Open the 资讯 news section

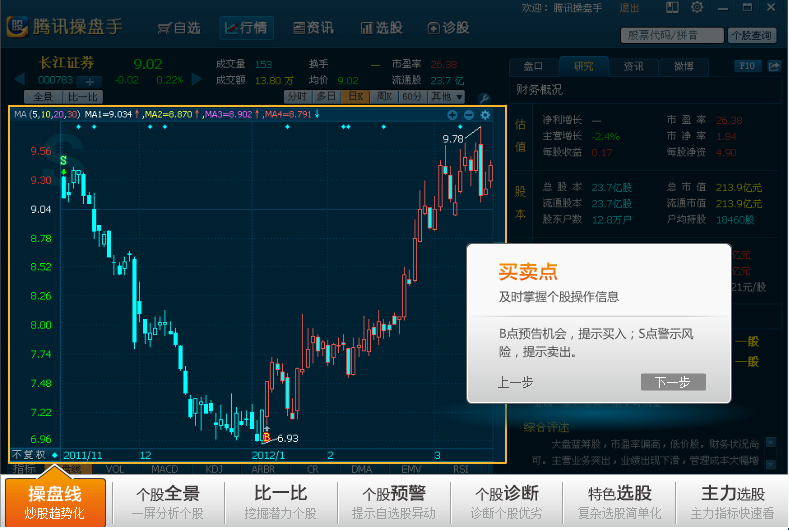click(313, 28)
